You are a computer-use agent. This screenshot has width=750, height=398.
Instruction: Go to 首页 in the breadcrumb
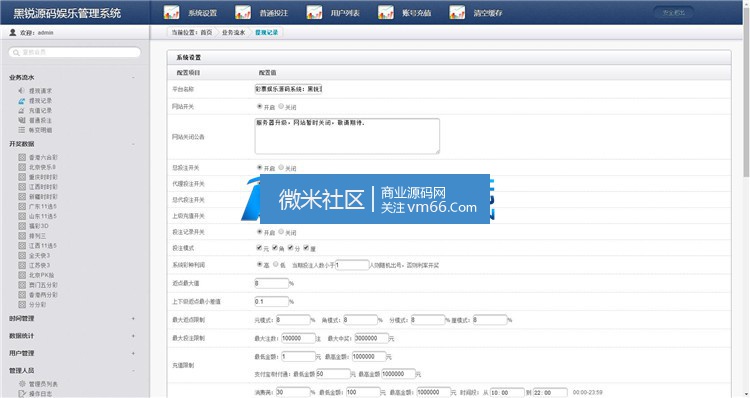click(206, 33)
